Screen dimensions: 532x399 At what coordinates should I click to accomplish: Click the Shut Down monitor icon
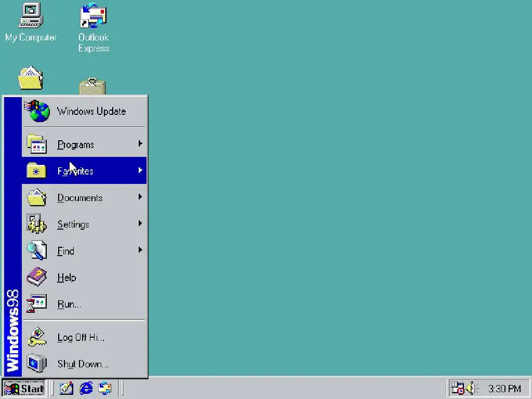36,363
